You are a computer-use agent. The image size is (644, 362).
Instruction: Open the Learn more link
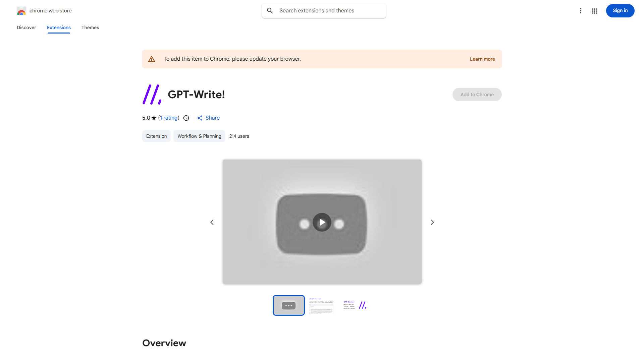pyautogui.click(x=482, y=59)
